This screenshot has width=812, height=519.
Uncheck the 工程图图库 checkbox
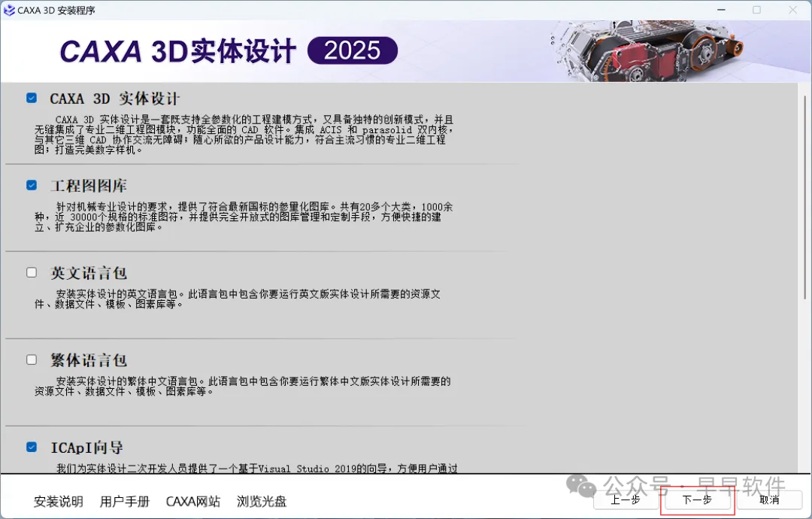[x=32, y=185]
